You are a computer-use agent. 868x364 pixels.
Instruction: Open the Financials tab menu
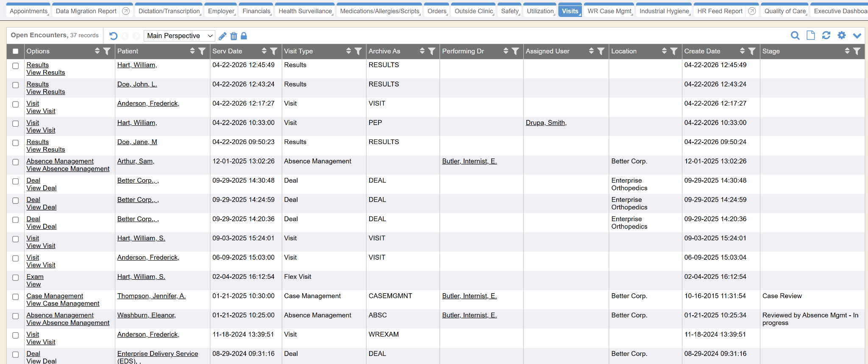tap(256, 11)
